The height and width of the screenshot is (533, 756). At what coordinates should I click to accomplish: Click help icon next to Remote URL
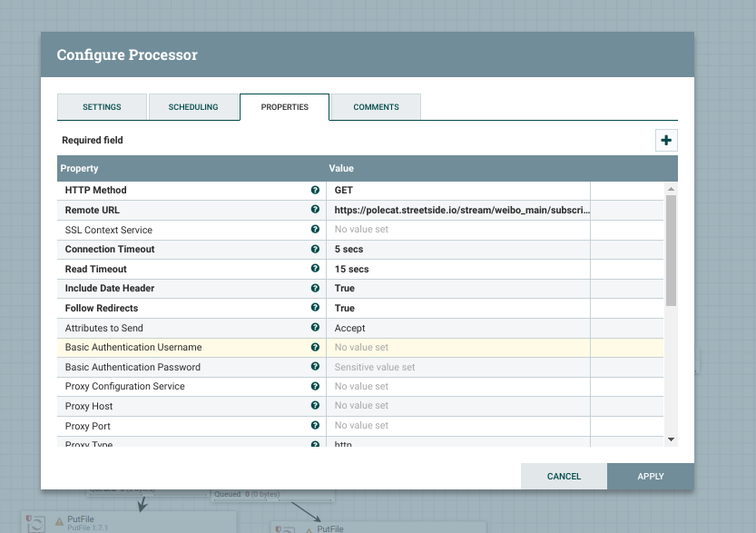point(315,210)
